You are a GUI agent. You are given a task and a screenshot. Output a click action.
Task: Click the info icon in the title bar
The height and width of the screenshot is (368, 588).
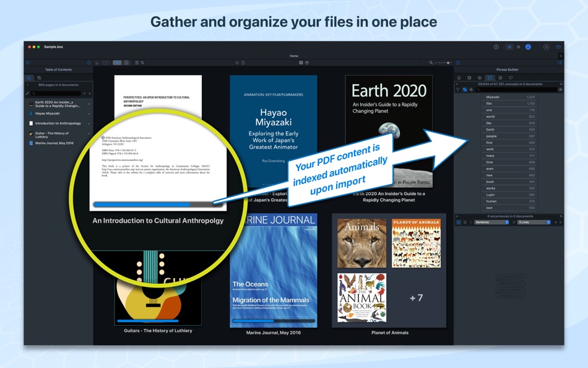pyautogui.click(x=496, y=46)
